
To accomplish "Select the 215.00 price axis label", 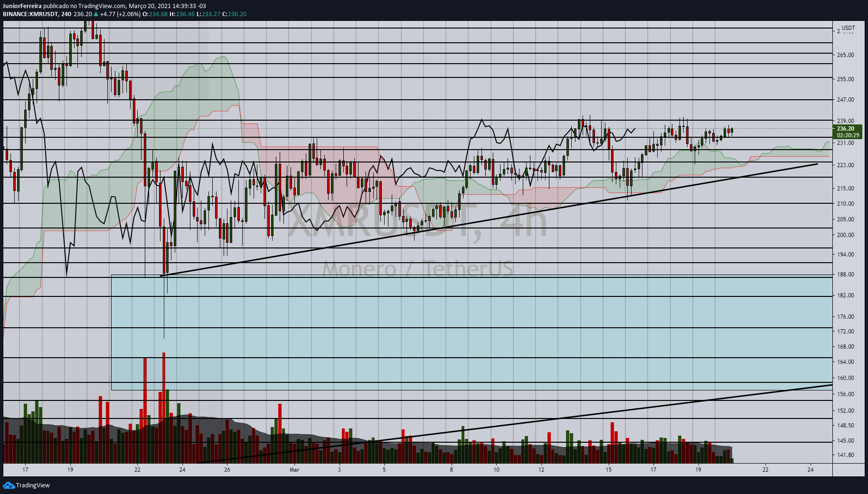I will (845, 188).
